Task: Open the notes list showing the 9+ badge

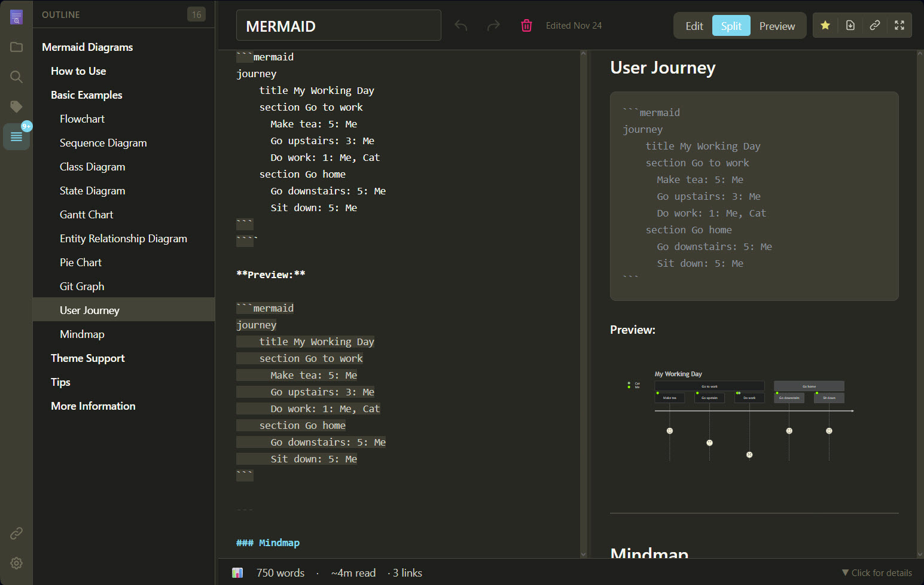Action: pos(16,136)
